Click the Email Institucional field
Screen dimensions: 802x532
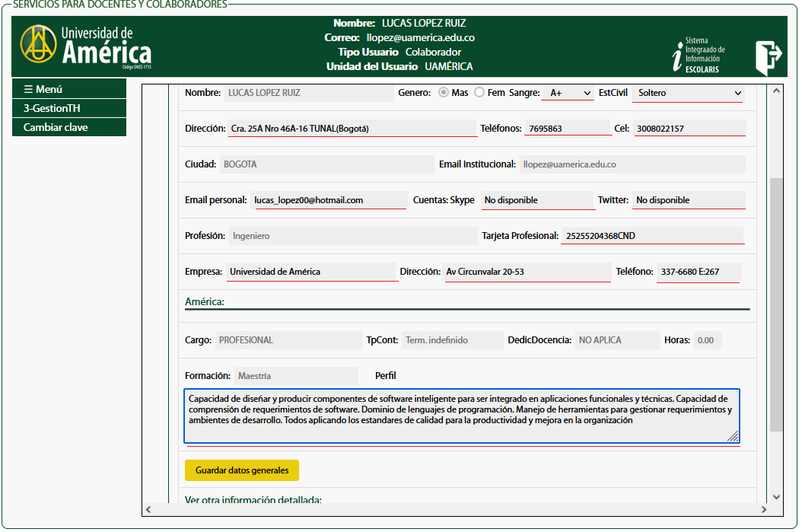pyautogui.click(x=632, y=164)
